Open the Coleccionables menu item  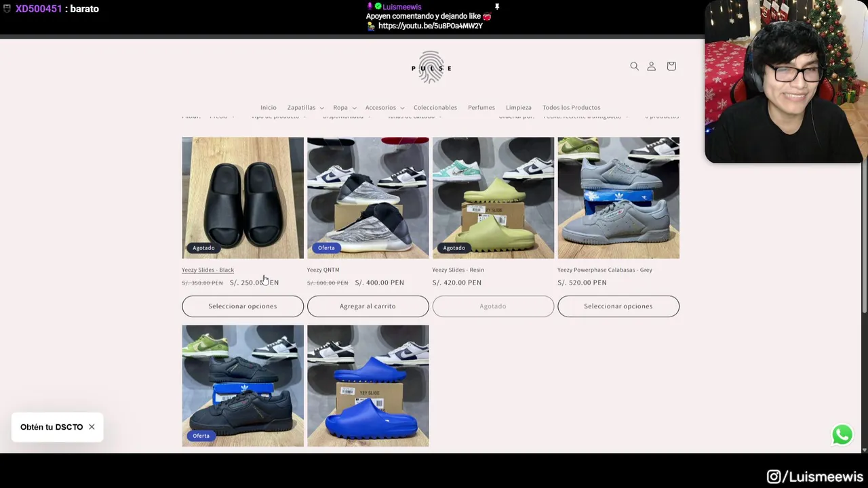(435, 107)
